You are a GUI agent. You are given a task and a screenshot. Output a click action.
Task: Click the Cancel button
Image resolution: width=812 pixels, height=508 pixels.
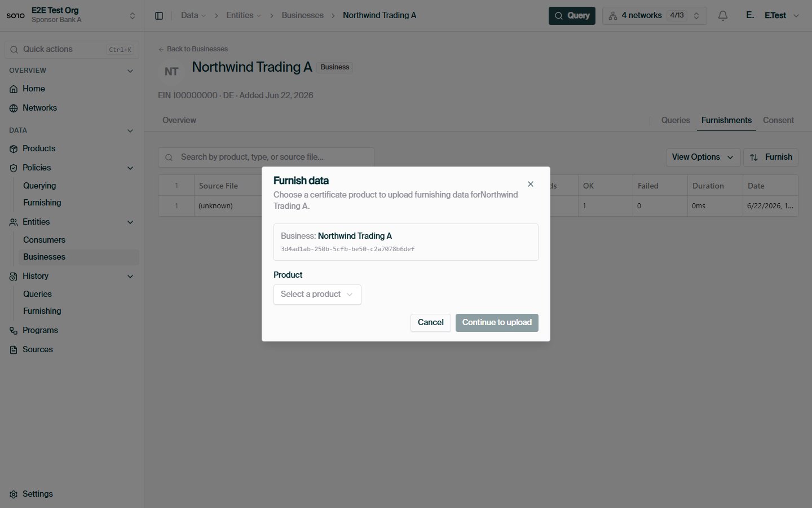(431, 323)
